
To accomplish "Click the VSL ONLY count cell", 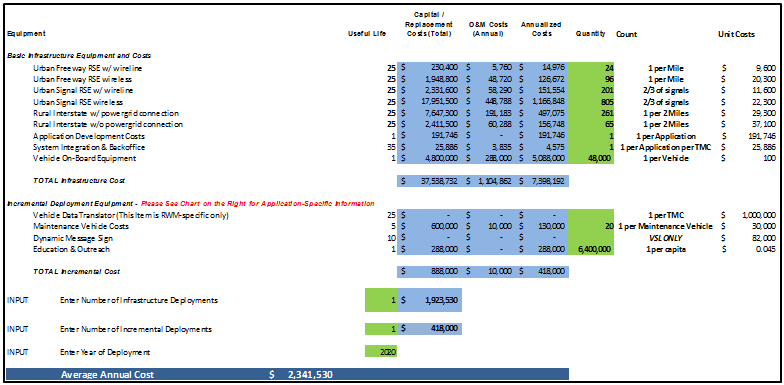I will [665, 238].
